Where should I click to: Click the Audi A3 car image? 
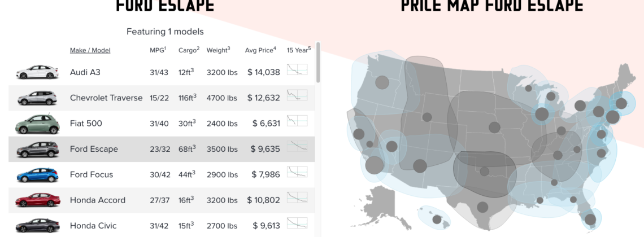coord(37,72)
